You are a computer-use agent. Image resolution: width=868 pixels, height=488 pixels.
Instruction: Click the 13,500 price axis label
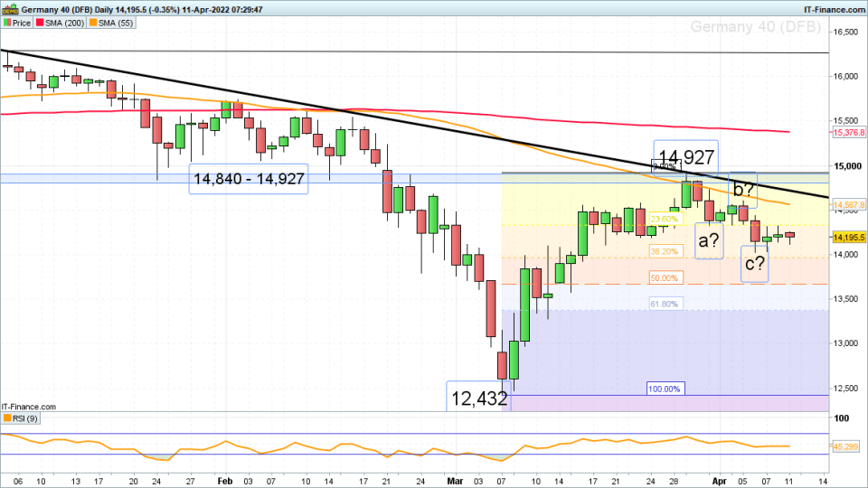[845, 299]
